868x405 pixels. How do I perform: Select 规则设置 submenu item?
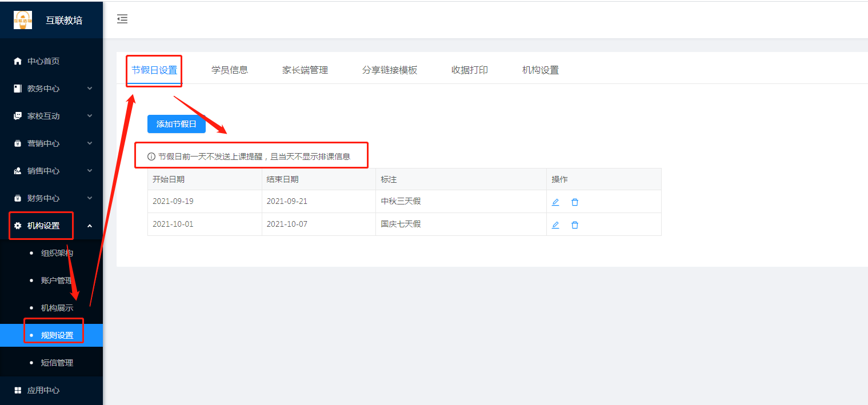click(51, 335)
